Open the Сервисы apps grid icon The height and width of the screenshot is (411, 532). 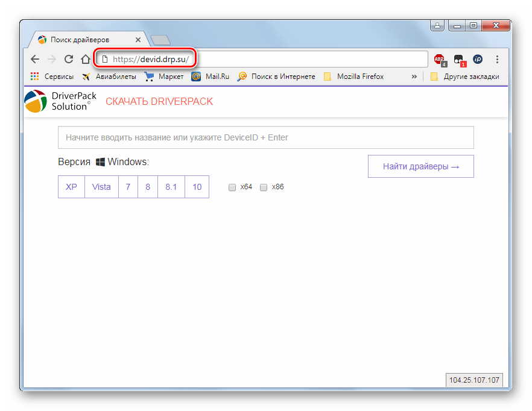(34, 77)
